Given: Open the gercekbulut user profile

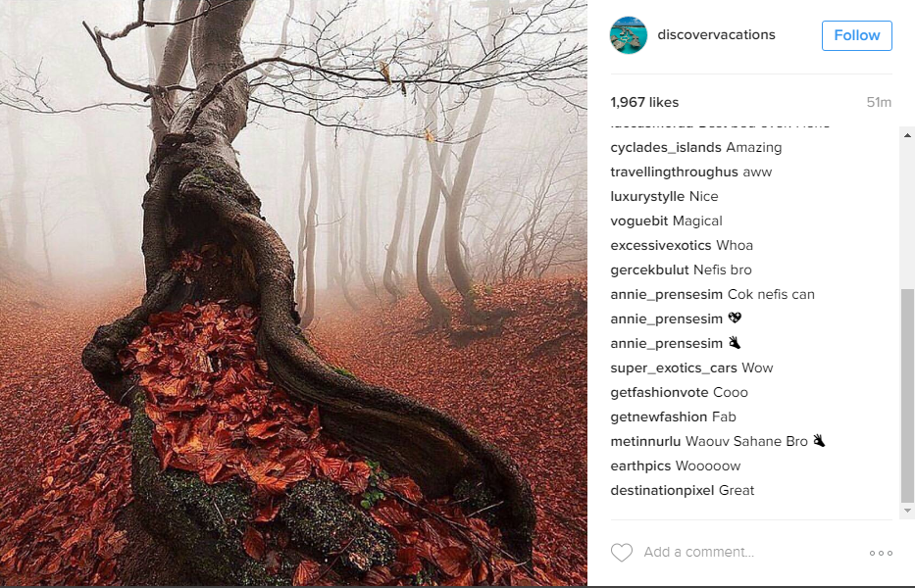Looking at the screenshot, I should click(x=649, y=270).
